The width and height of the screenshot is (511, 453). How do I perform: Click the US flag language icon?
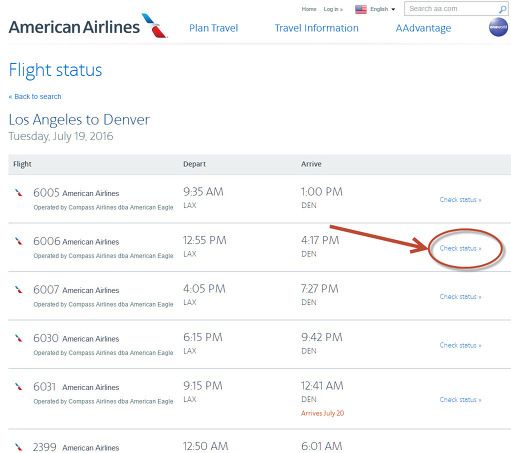click(x=361, y=9)
